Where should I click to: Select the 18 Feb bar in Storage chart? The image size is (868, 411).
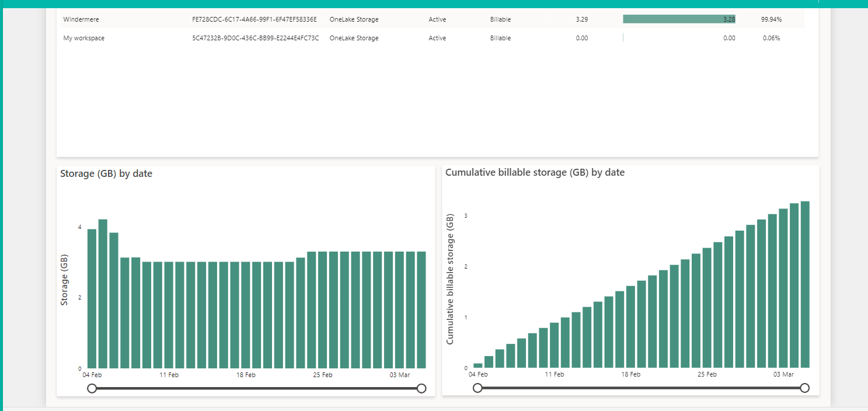coord(246,315)
